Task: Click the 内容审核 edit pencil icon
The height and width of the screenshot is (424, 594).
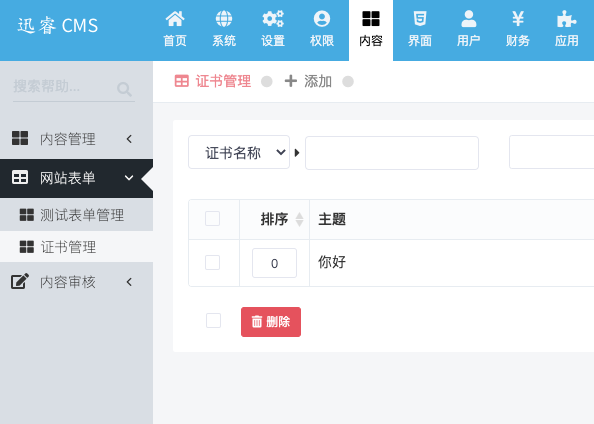Action: click(x=20, y=281)
